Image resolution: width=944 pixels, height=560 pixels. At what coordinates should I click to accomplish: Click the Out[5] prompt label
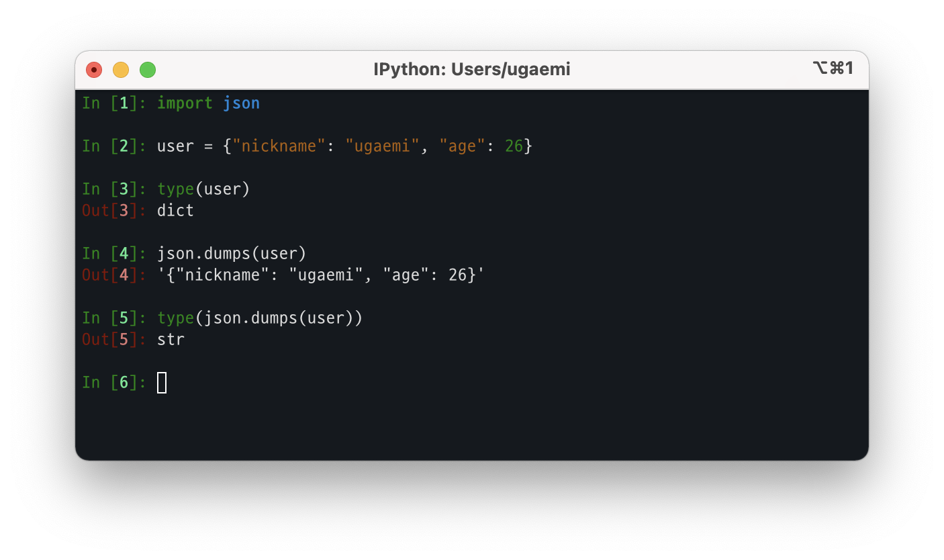tap(115, 340)
